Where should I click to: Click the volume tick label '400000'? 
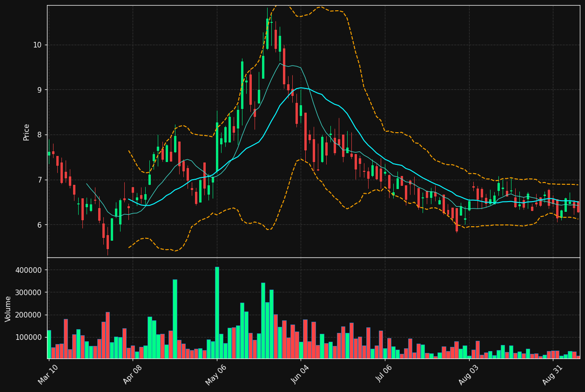click(x=29, y=270)
